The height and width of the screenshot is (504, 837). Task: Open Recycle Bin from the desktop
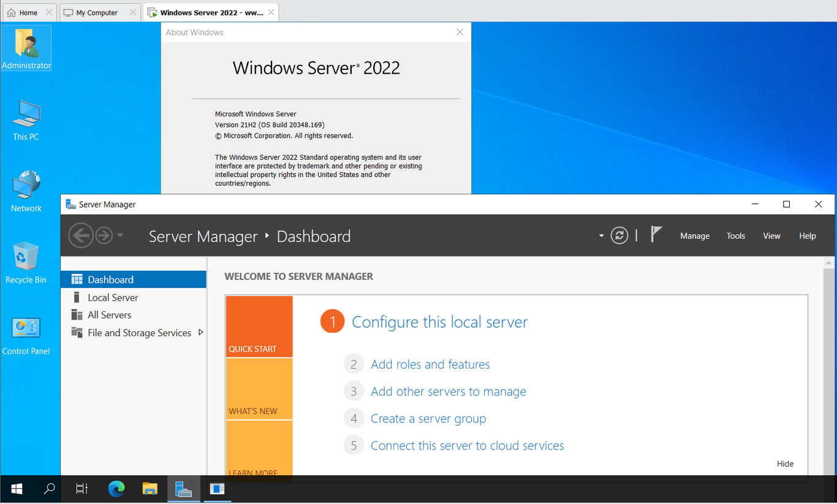(x=25, y=257)
